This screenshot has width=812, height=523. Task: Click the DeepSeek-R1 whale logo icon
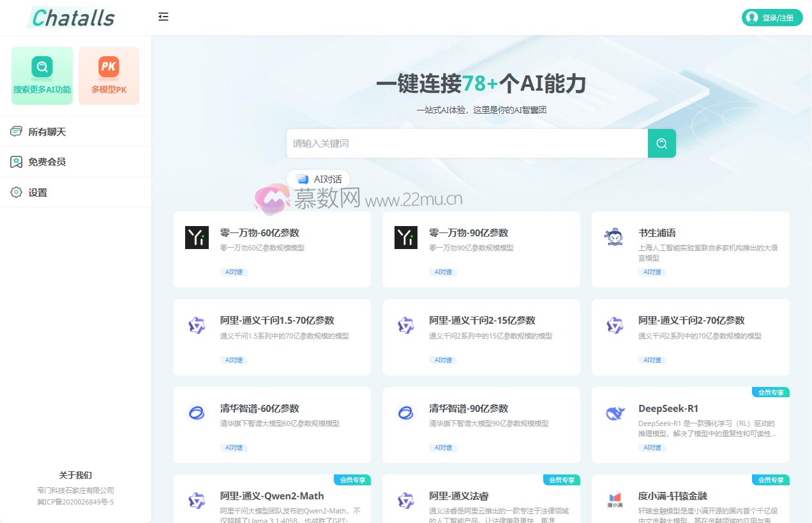(x=615, y=413)
